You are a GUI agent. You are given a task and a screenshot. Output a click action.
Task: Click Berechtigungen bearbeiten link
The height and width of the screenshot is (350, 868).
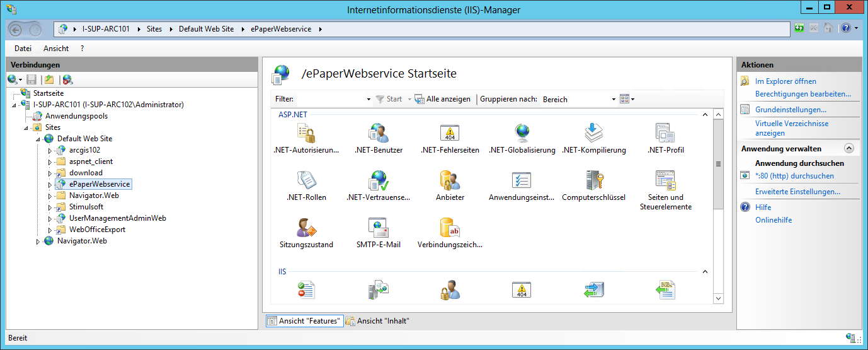(802, 94)
